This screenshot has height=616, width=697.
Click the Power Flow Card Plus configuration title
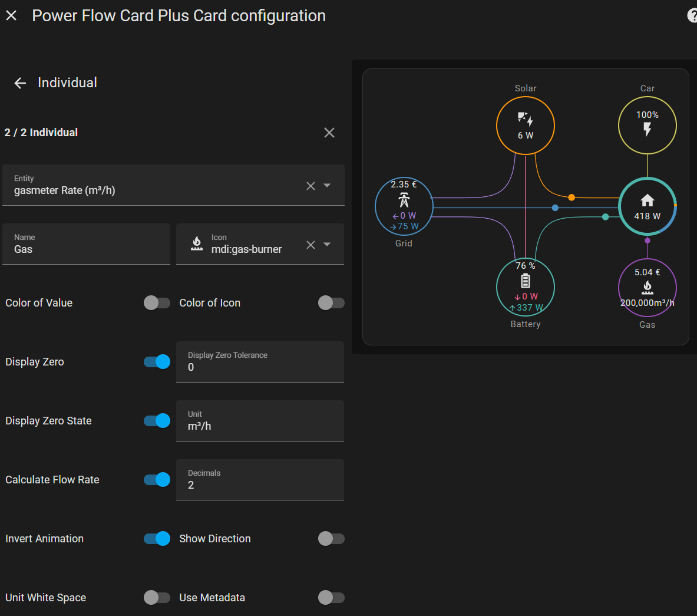pos(180,15)
